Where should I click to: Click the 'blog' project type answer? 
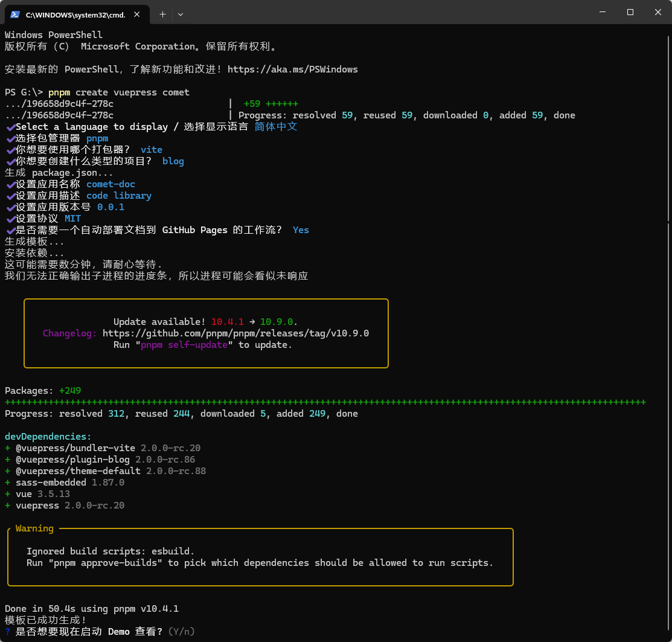pos(173,162)
